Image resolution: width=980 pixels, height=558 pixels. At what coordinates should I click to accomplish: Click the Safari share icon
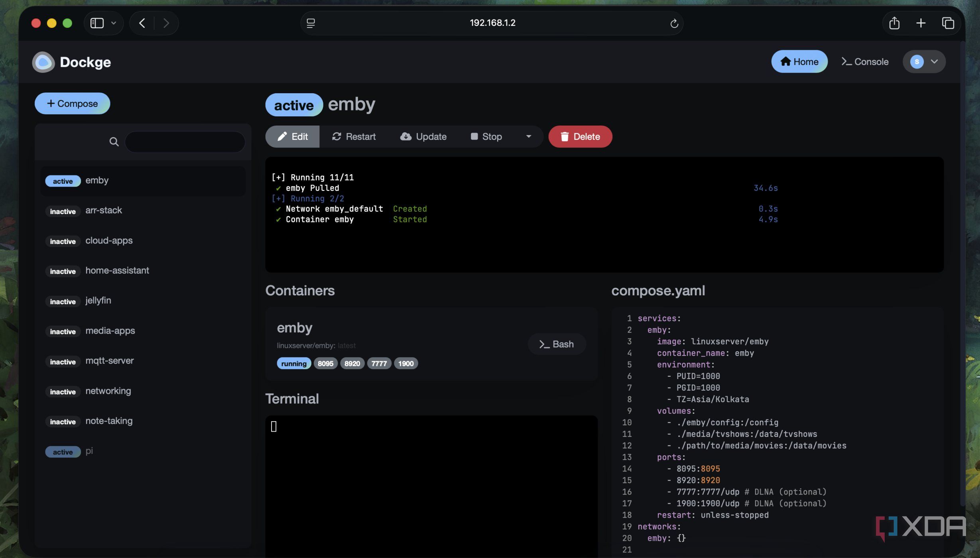coord(894,23)
